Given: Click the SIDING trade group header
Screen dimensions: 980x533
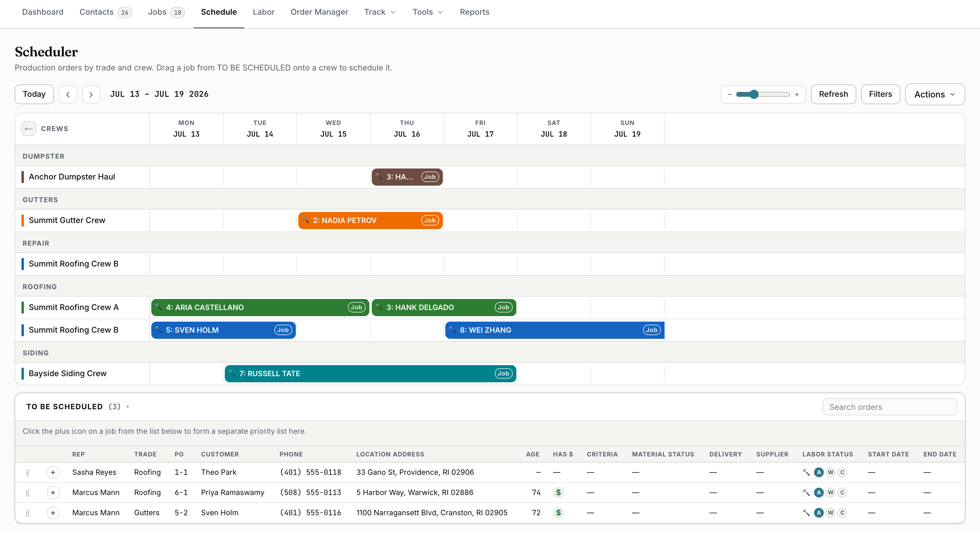Looking at the screenshot, I should pyautogui.click(x=36, y=353).
